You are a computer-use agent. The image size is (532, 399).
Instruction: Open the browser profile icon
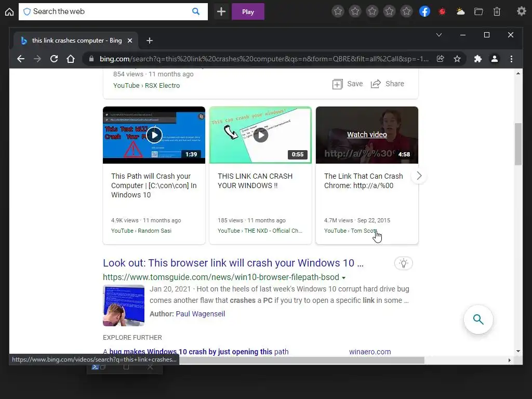[495, 59]
